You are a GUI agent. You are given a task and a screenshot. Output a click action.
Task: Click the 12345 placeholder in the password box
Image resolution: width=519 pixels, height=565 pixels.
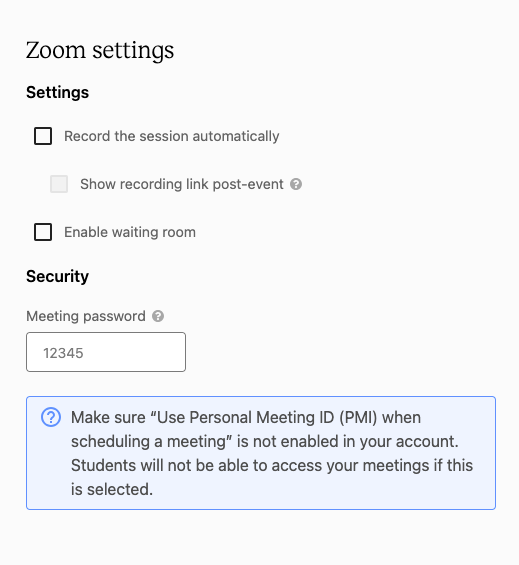(63, 353)
